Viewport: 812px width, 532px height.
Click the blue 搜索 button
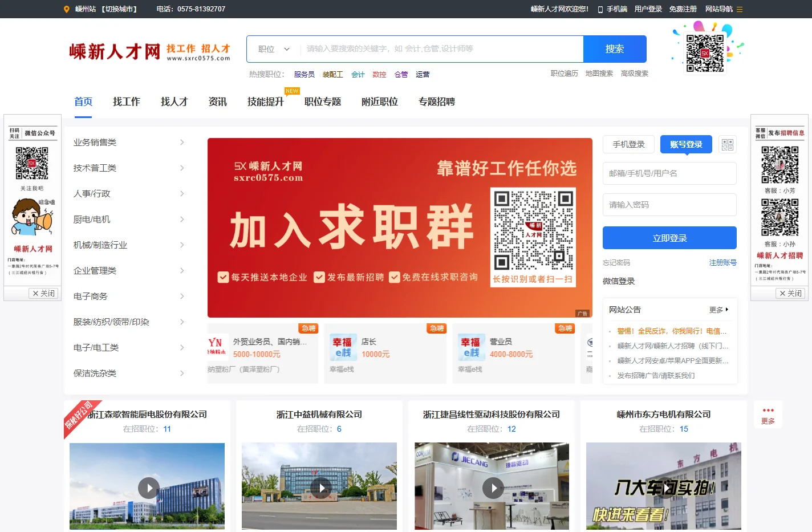(615, 49)
